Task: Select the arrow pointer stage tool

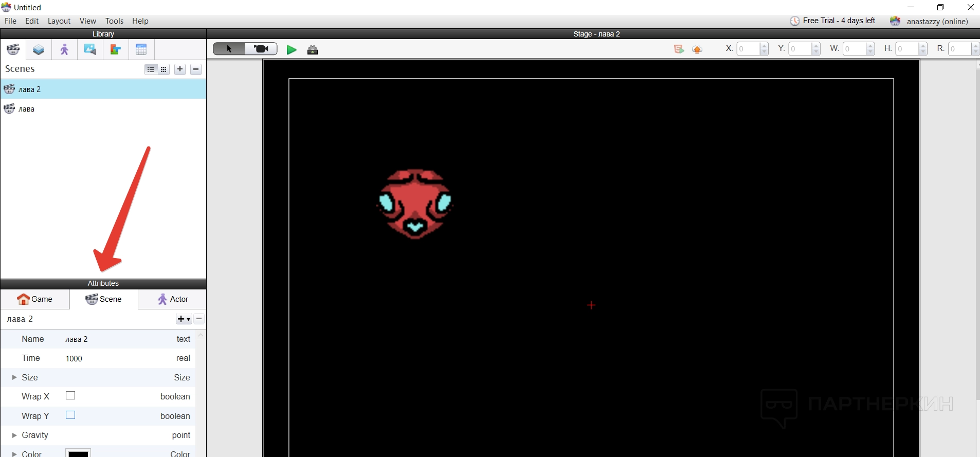Action: [229, 49]
